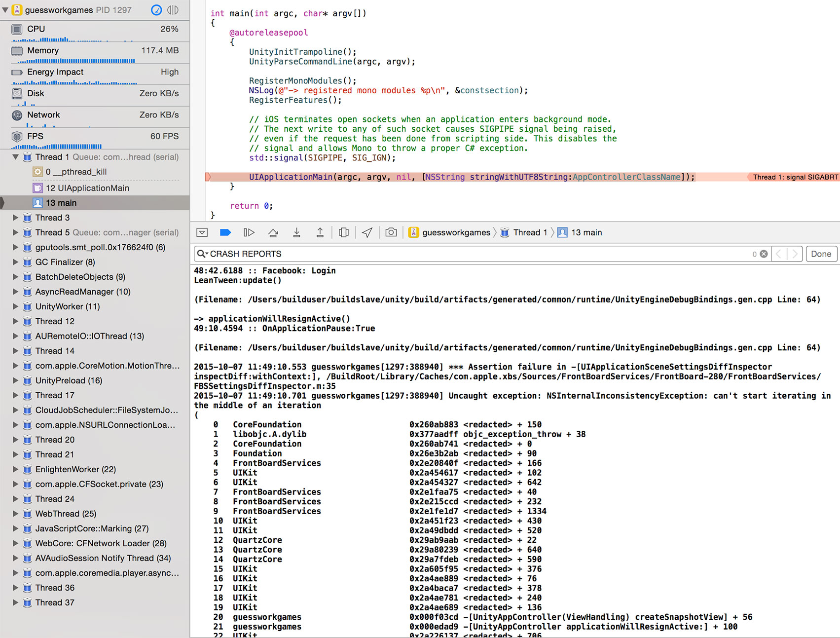
Task: Click JavaScriptCore::Marking (27) thread icon
Action: 28,528
